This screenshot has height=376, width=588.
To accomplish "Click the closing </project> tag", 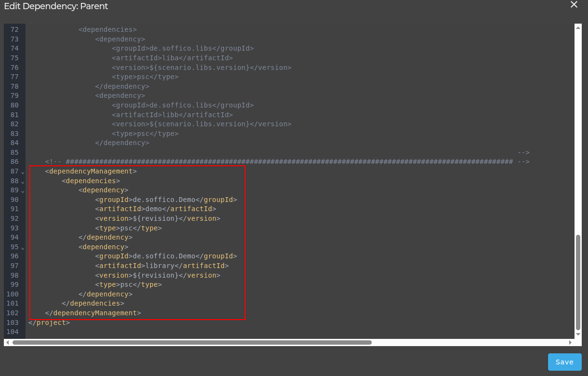I will point(49,322).
